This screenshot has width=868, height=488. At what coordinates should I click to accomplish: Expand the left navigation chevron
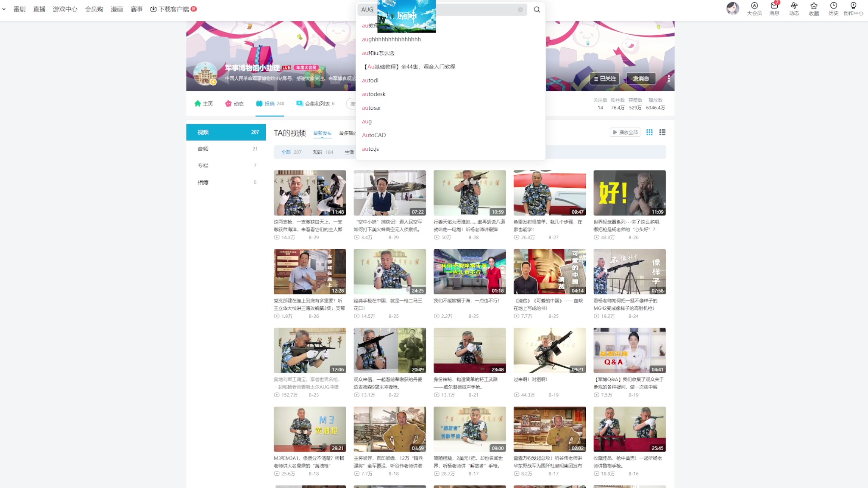(x=4, y=9)
